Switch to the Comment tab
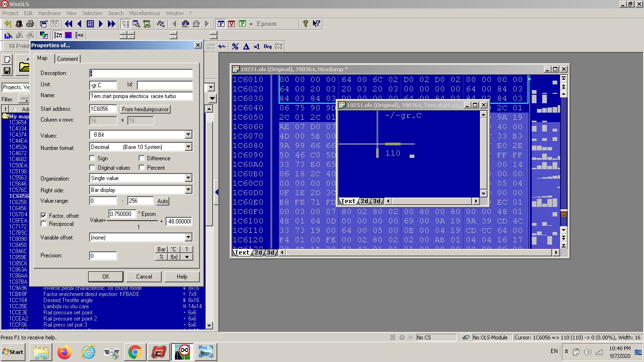Screen dimensions: 644x362 67,59
